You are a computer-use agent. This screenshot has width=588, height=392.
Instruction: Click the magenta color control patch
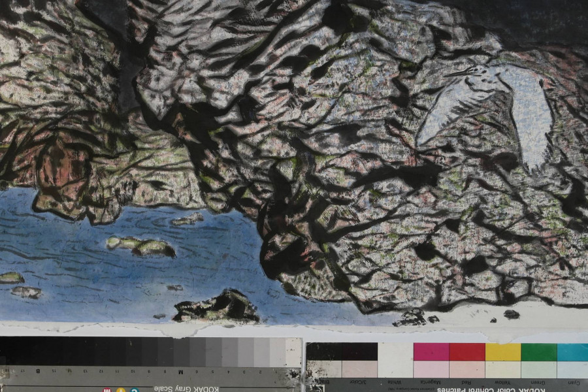[431, 352]
